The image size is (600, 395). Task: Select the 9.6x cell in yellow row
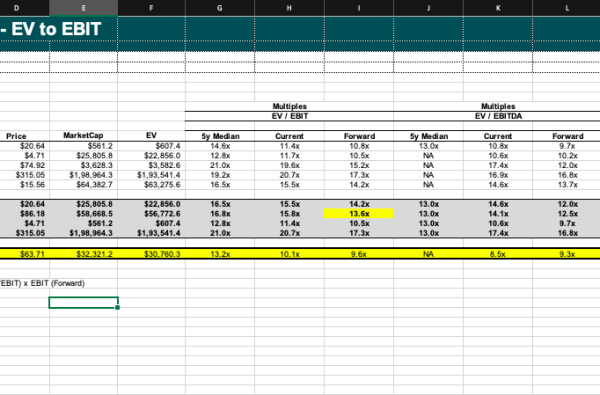tap(359, 254)
